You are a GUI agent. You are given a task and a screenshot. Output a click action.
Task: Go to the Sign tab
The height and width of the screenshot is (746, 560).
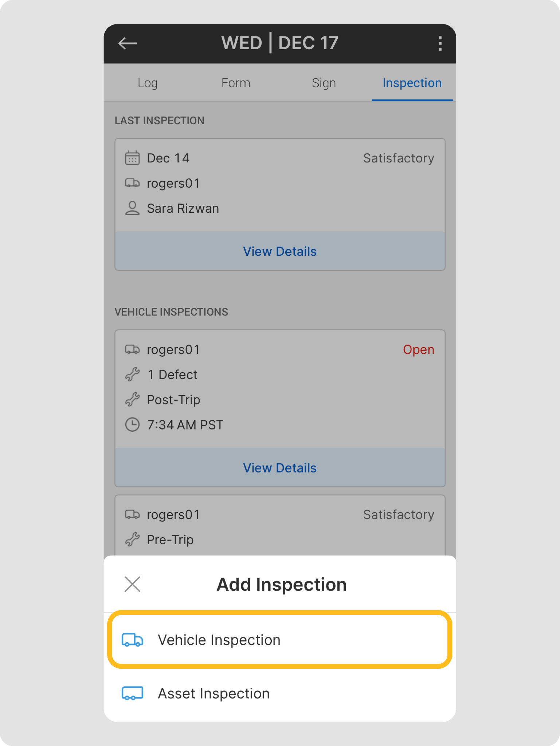pos(324,83)
